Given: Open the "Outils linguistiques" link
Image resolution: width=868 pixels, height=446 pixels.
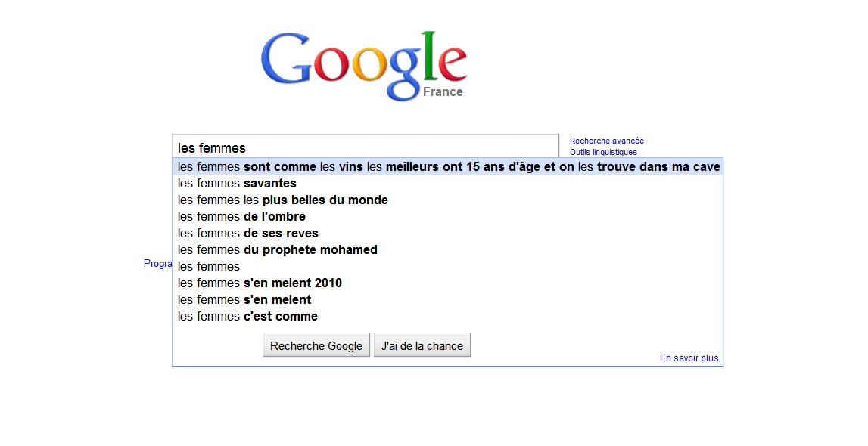Looking at the screenshot, I should tap(603, 152).
